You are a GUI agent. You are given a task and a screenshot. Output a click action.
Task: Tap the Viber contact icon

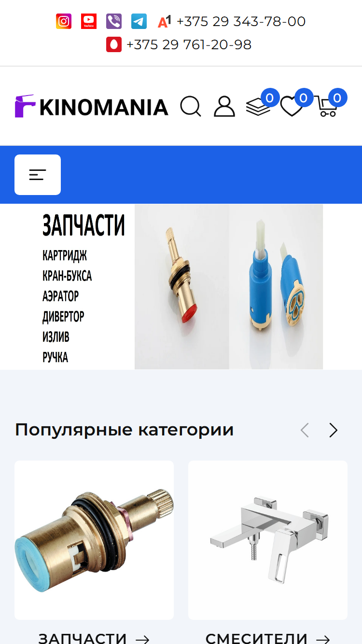[x=114, y=21]
